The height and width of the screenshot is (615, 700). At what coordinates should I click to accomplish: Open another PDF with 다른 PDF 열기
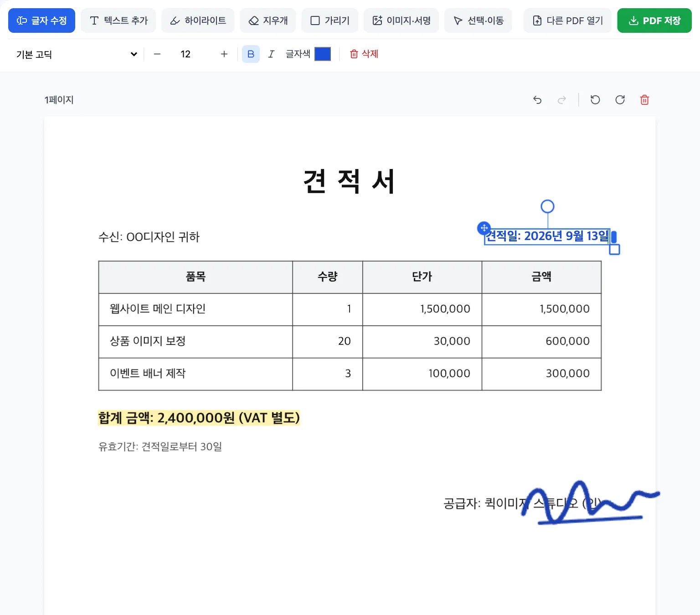tap(567, 20)
